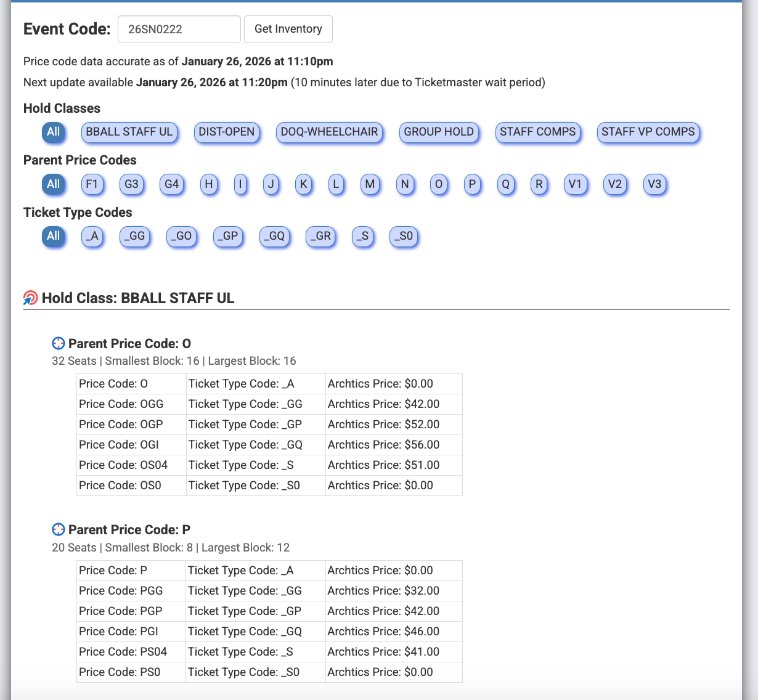758x700 pixels.
Task: Filter by parent price code F1
Action: 92,184
